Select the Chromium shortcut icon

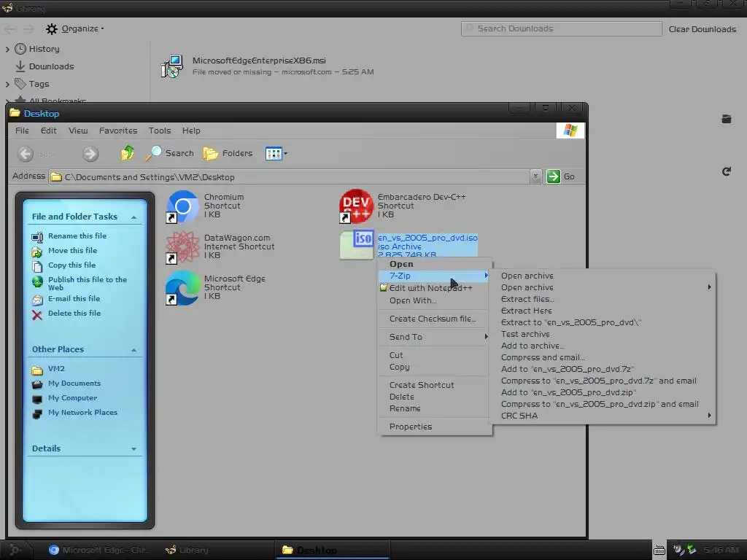(x=182, y=206)
